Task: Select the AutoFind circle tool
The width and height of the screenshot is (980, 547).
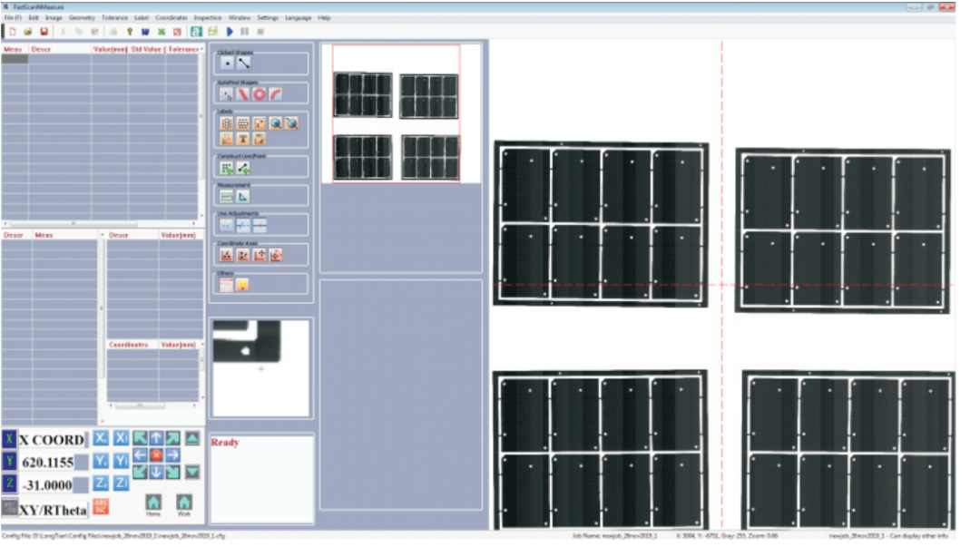Action: (260, 94)
